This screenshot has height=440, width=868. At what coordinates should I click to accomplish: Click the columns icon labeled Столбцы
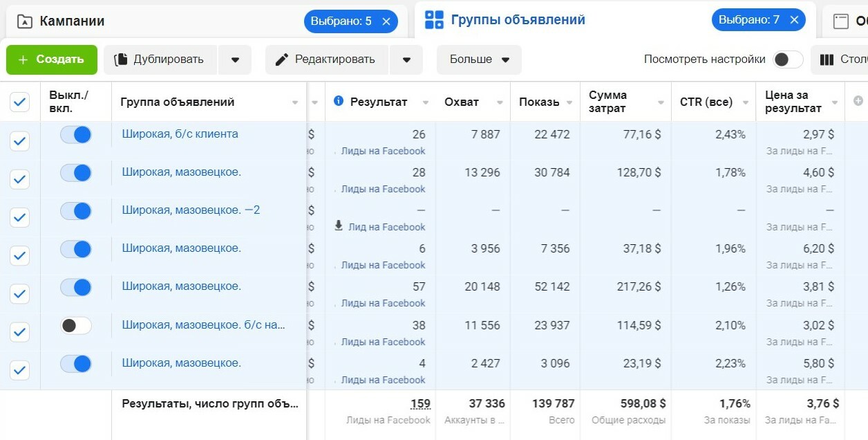(827, 59)
